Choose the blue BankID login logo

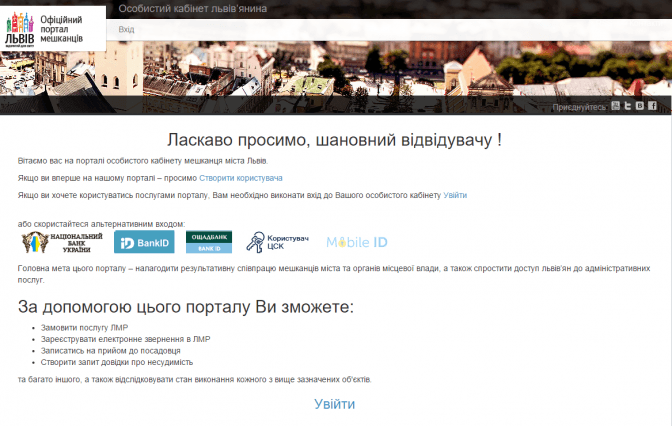pos(144,242)
